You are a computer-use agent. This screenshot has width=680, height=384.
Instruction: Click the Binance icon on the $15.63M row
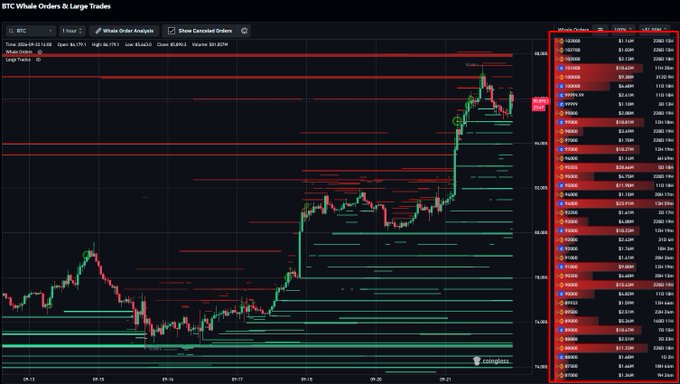[x=561, y=285]
